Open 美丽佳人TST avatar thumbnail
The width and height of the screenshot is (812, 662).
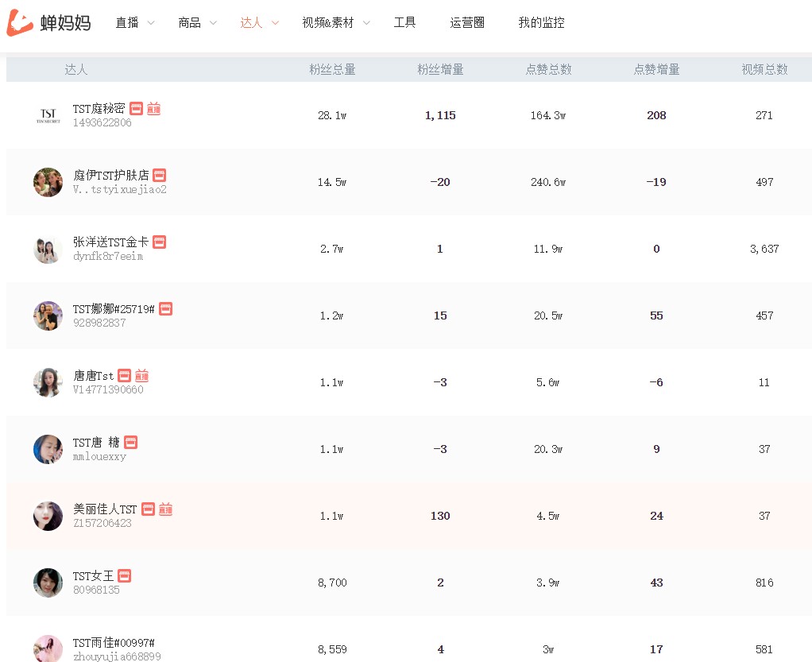pyautogui.click(x=48, y=516)
